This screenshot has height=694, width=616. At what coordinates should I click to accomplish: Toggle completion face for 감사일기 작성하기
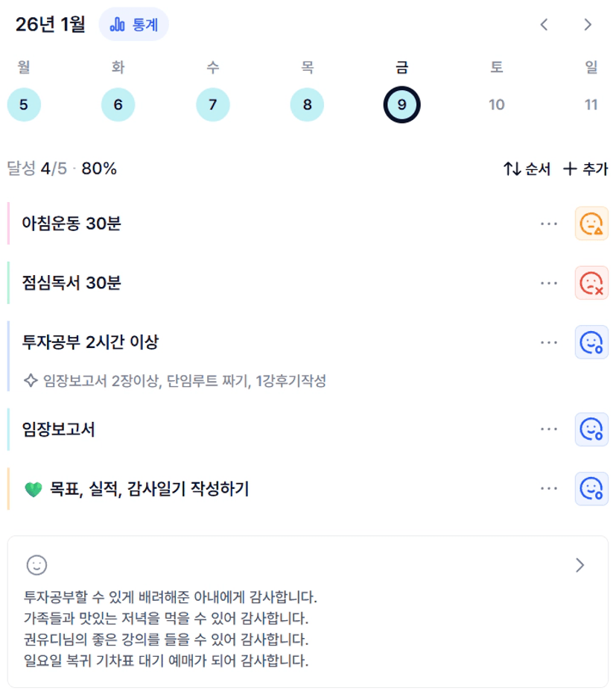(x=591, y=489)
